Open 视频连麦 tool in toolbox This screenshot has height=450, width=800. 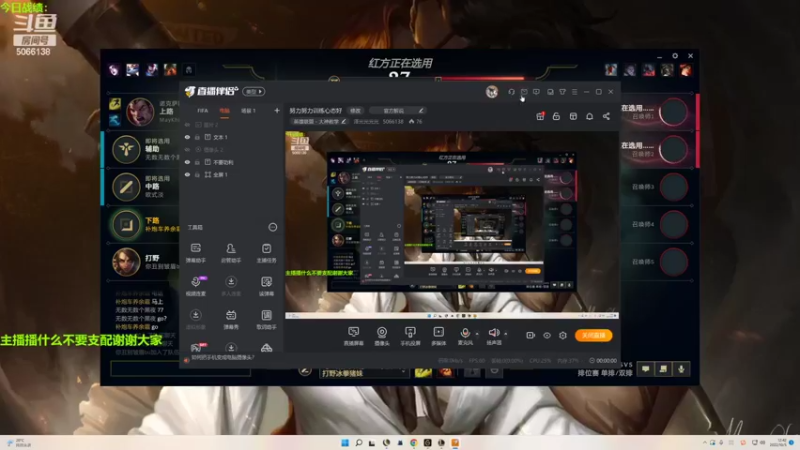pos(195,286)
